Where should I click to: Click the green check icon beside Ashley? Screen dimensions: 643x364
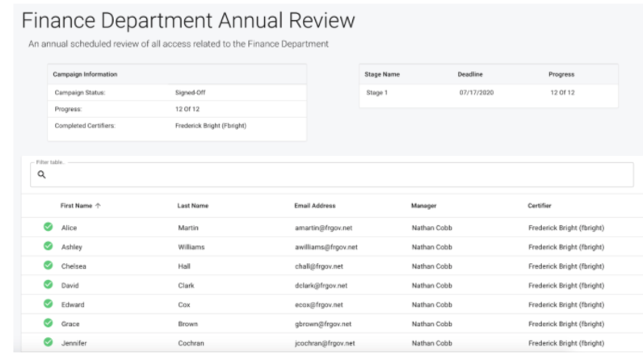pos(48,246)
